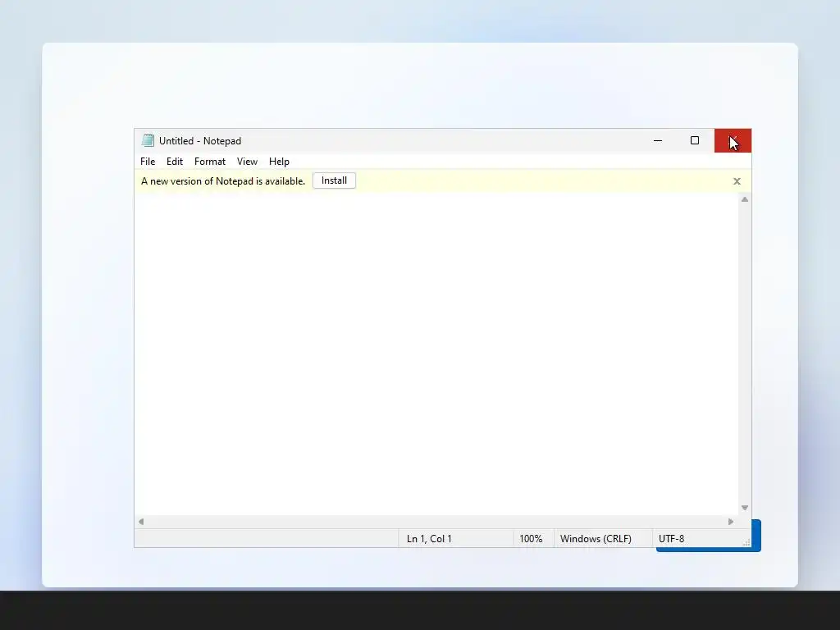Maximize the Notepad window
Screen dimensions: 840x630
pos(695,141)
